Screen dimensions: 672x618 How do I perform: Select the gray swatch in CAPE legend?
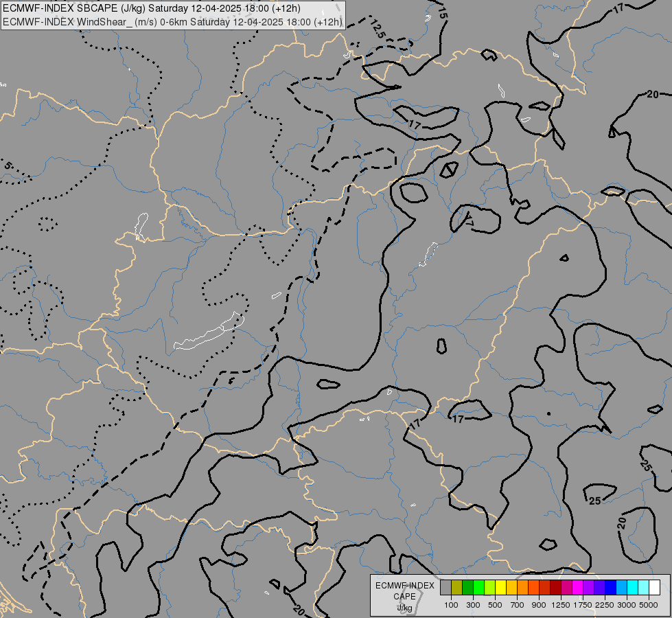pyautogui.click(x=445, y=587)
